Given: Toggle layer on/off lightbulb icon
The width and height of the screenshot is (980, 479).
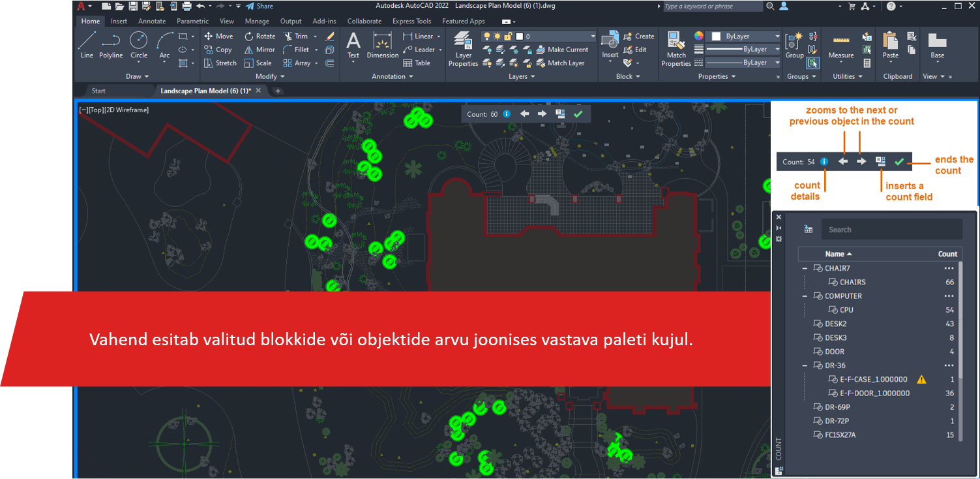Looking at the screenshot, I should point(486,37).
